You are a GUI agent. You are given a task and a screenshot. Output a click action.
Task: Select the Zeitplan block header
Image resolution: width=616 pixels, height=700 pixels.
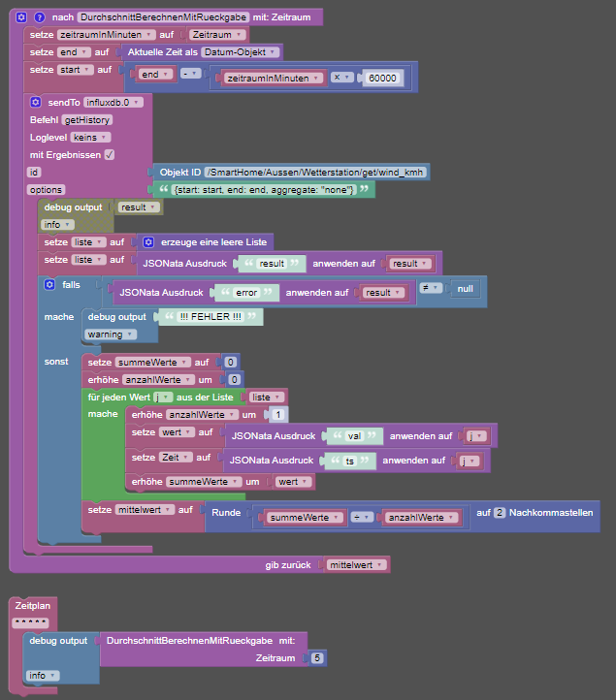33,606
